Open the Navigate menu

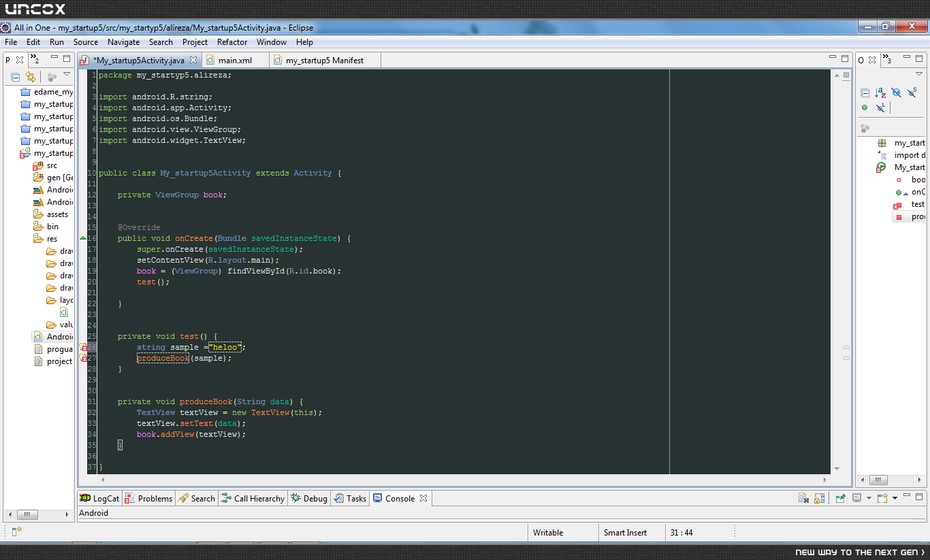click(124, 42)
